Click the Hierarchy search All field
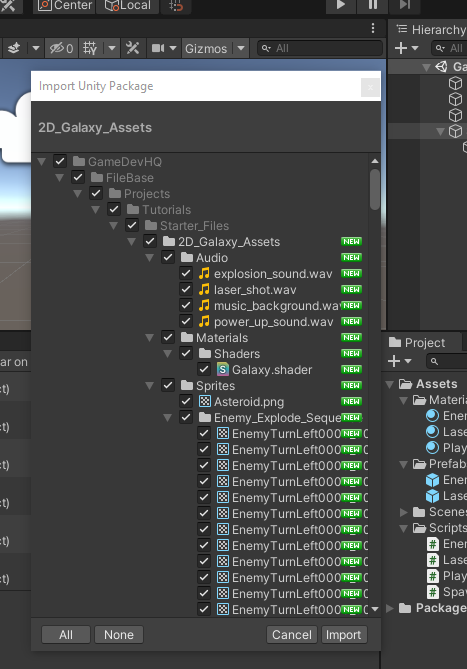 (x=450, y=48)
